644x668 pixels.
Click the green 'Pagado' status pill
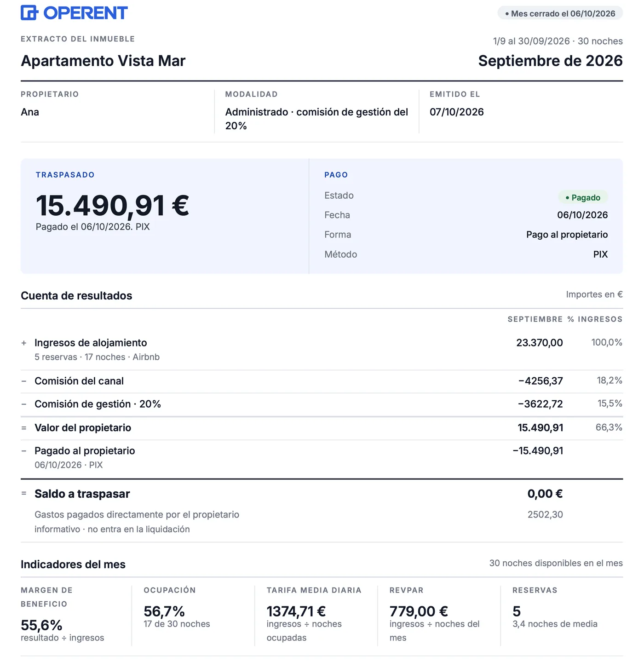pos(583,197)
